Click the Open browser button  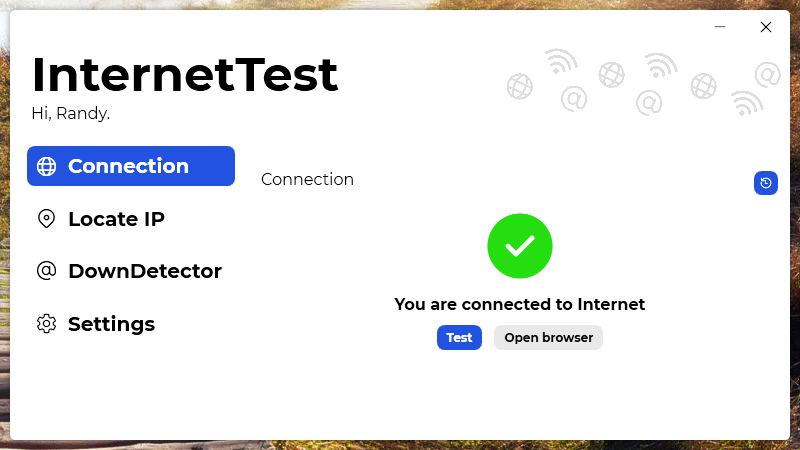pyautogui.click(x=548, y=337)
